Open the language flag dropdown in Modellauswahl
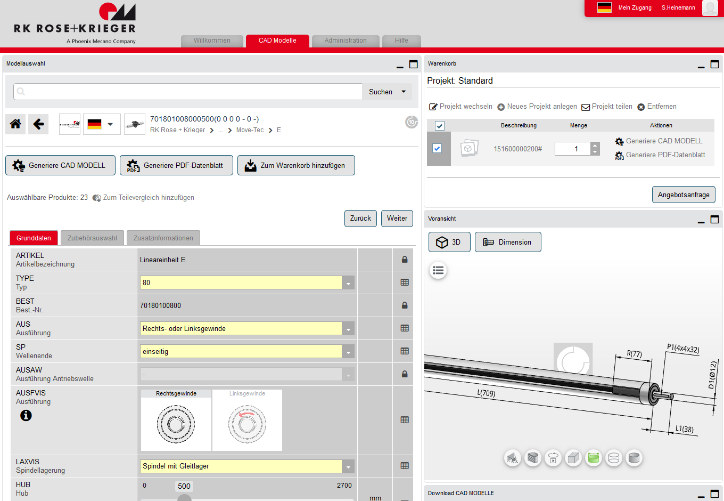The height and width of the screenshot is (501, 724). point(102,124)
